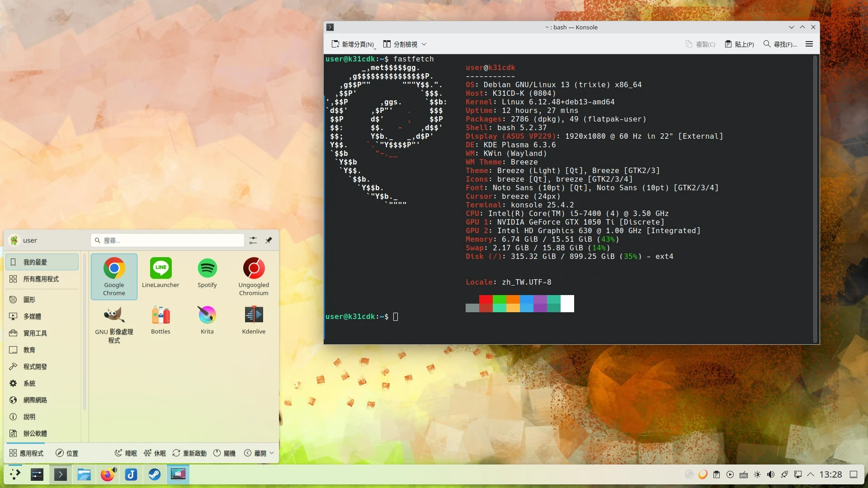Image resolution: width=868 pixels, height=488 pixels.
Task: Select All Applications category
Action: click(41, 279)
